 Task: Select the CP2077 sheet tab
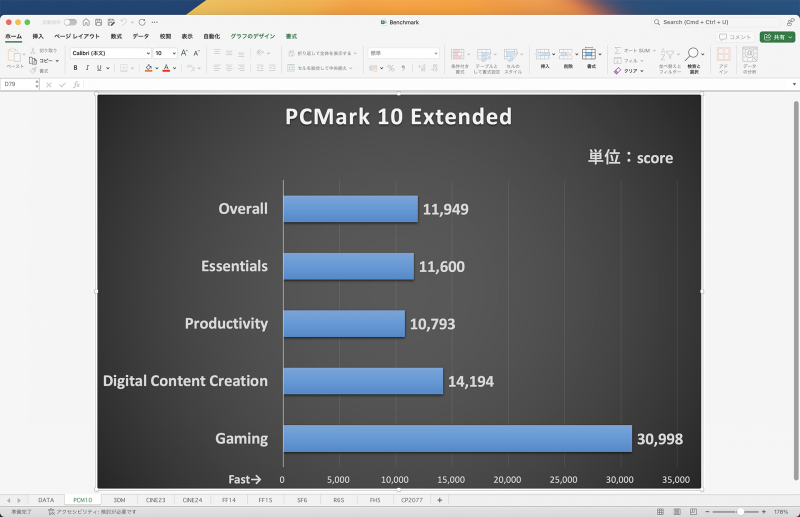coord(412,500)
